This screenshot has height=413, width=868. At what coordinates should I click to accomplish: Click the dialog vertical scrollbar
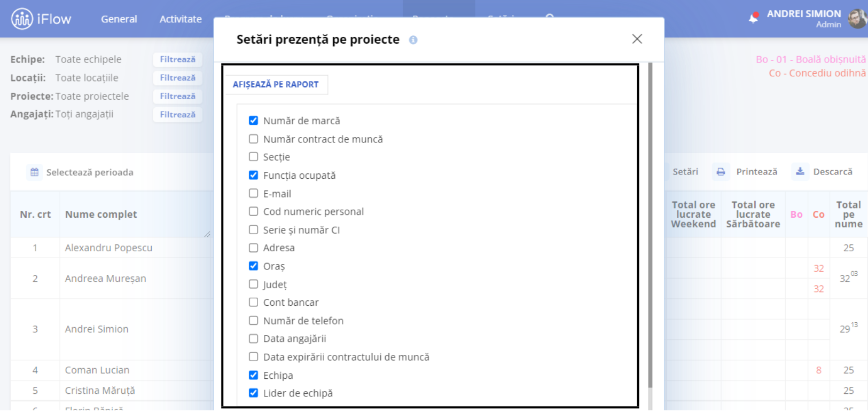[650, 225]
